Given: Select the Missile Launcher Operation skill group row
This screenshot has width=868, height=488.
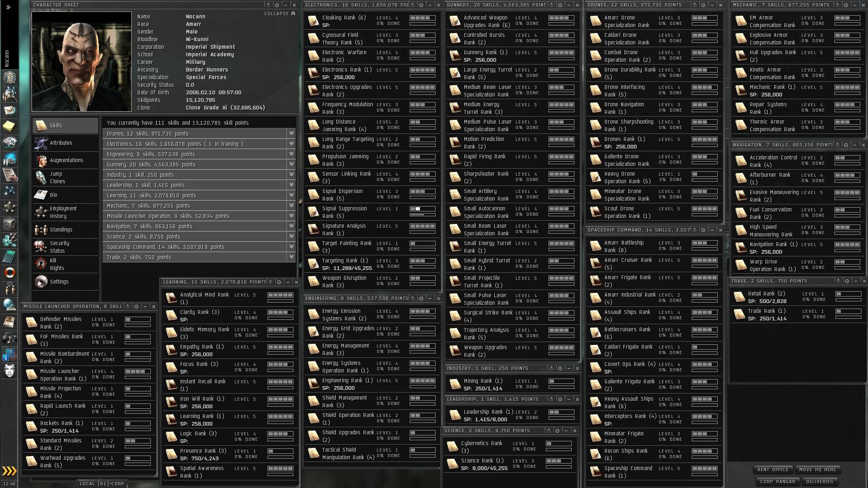Looking at the screenshot, I should 199,216.
